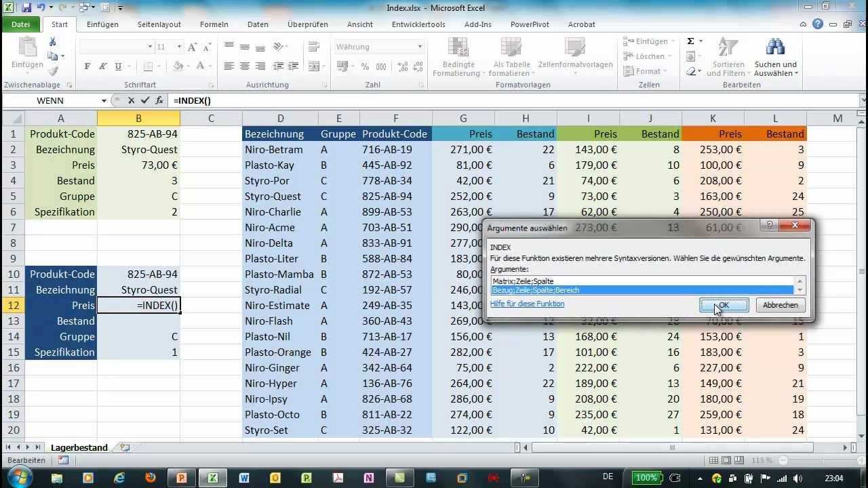
Task: Select the Lagerbestand sheet tab
Action: pos(79,447)
